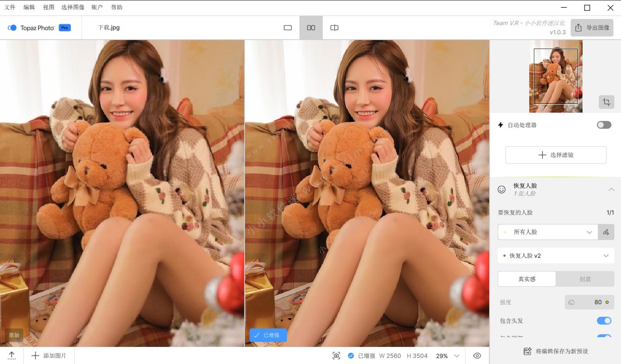Toggle the 自动处理器 switch

(604, 125)
